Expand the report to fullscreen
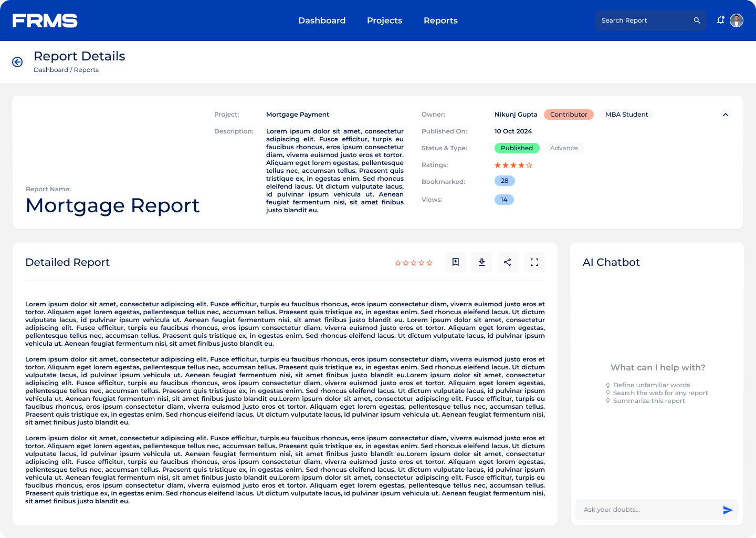Image resolution: width=756 pixels, height=538 pixels. [534, 262]
